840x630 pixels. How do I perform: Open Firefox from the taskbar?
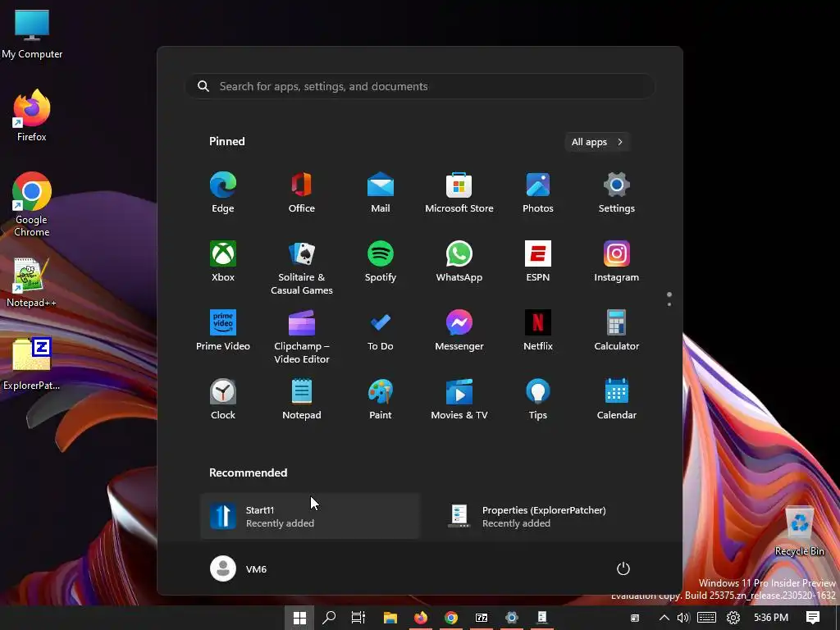[x=421, y=618]
